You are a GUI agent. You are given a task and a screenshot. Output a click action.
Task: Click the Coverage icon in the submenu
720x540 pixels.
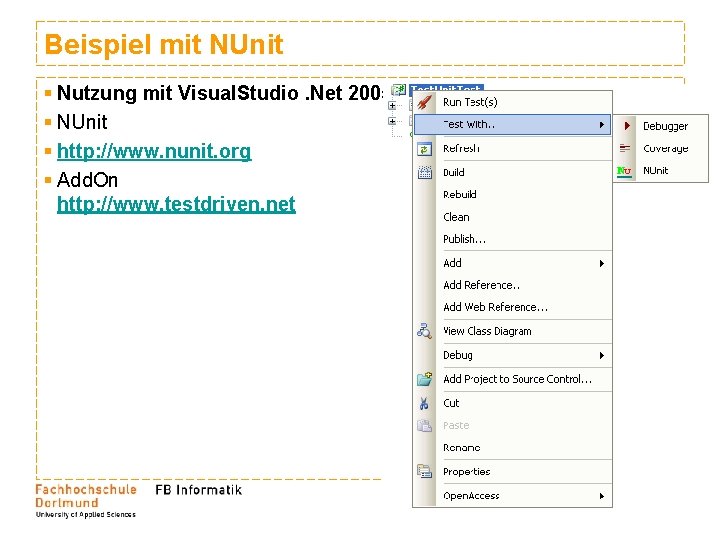625,148
